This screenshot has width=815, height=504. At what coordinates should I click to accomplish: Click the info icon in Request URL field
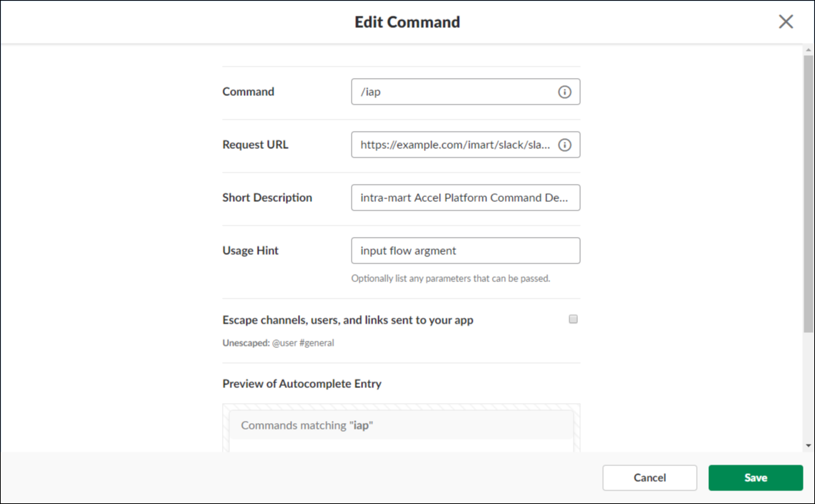pyautogui.click(x=564, y=145)
